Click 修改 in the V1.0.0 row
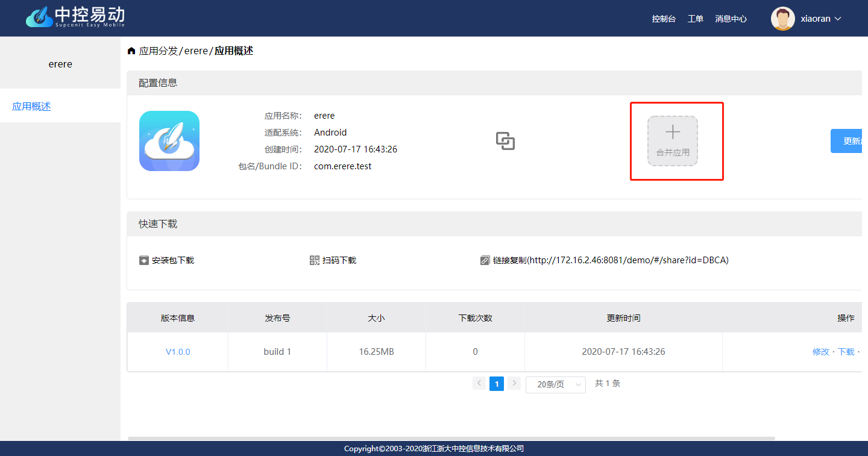This screenshot has width=868, height=456. click(821, 352)
